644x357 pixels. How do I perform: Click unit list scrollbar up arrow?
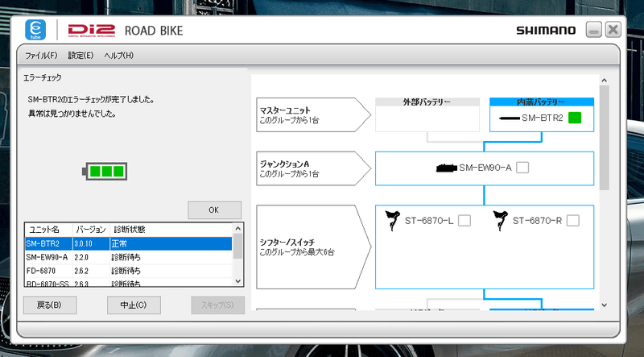pos(237,228)
